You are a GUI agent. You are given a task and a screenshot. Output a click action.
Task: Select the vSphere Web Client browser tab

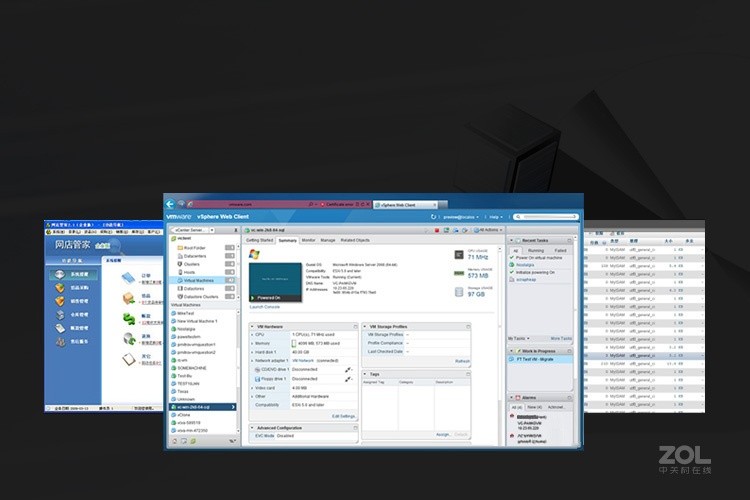405,205
